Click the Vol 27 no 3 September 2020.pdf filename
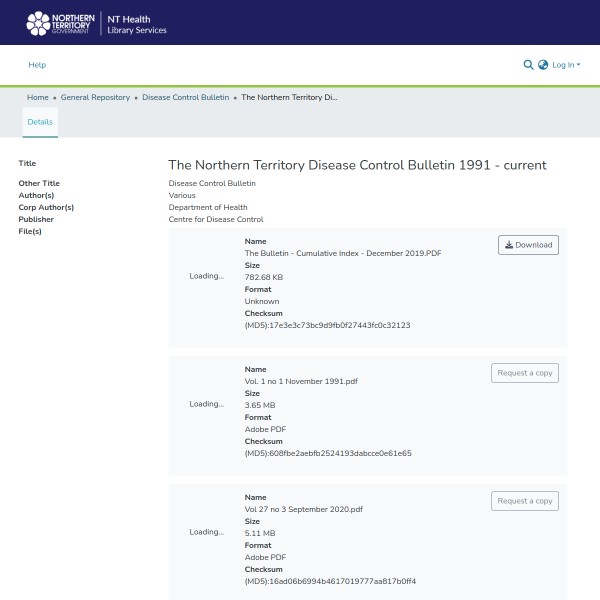600x600 pixels. [303, 509]
